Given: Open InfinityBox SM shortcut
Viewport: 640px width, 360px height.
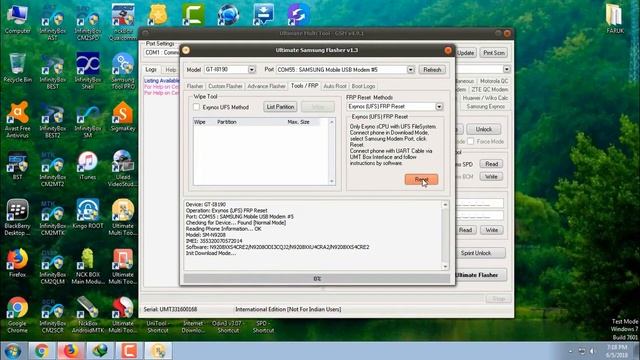Looking at the screenshot, I should click(88, 120).
